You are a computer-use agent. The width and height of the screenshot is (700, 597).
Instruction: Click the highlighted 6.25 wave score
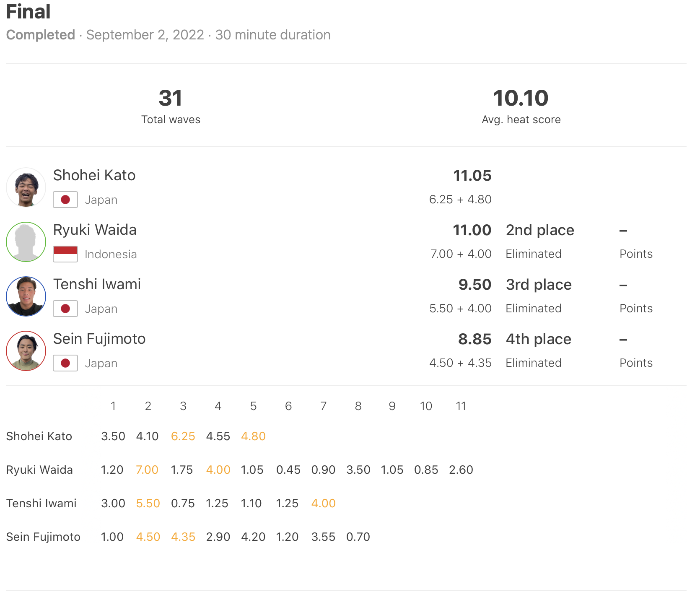click(x=183, y=436)
